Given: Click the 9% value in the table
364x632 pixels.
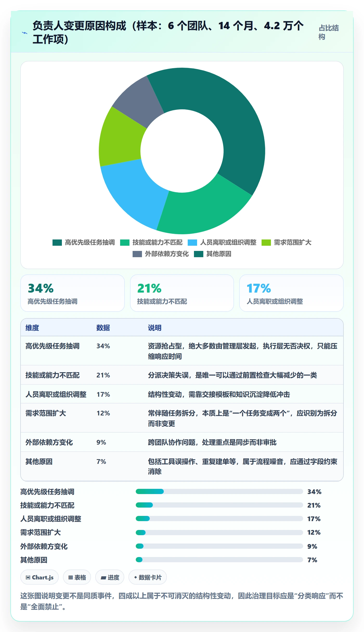Looking at the screenshot, I should [x=101, y=442].
